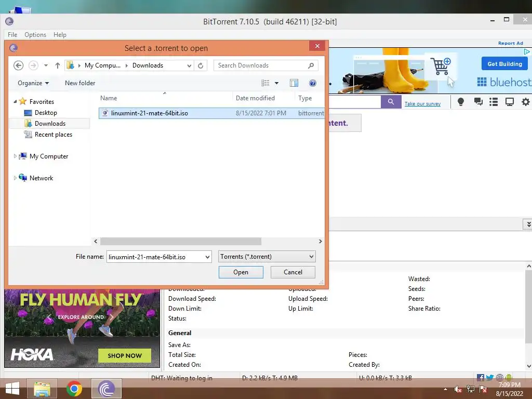532x399 pixels.
Task: Click Get Building ad button
Action: point(504,64)
